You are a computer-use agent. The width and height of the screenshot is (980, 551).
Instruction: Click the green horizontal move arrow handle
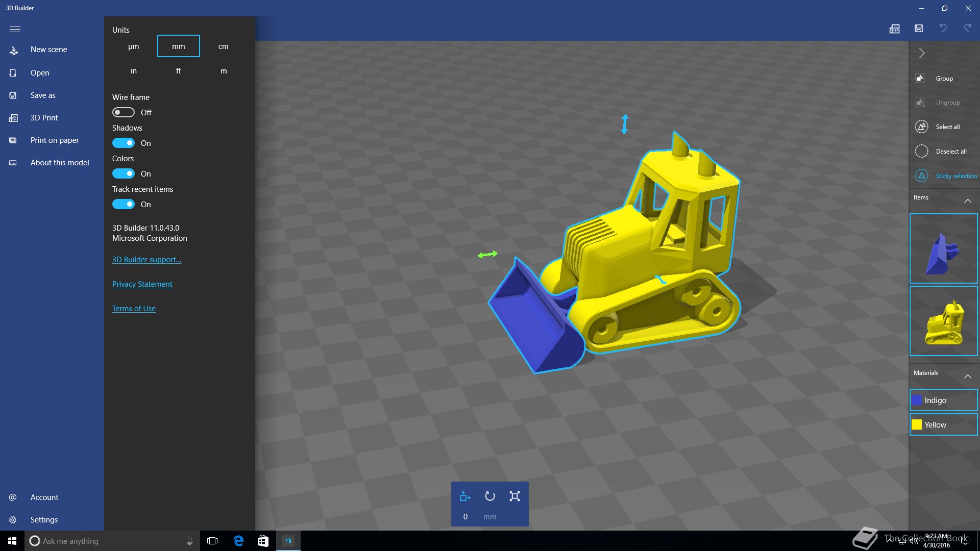[x=487, y=254]
